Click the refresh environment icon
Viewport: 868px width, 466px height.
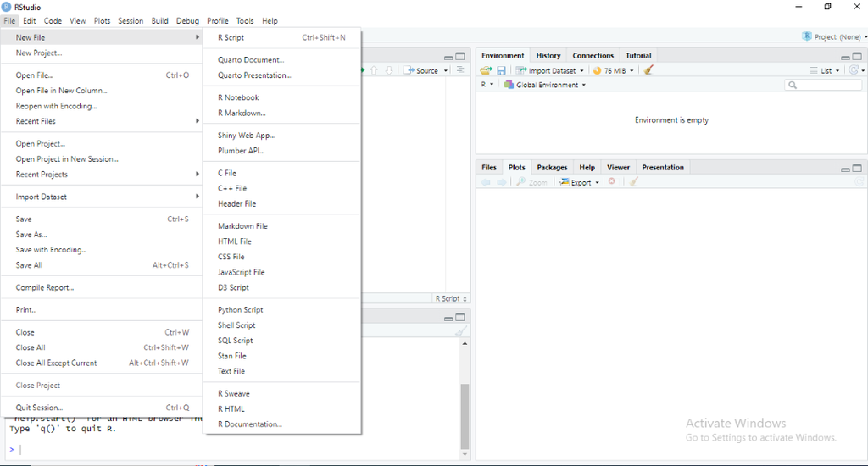coord(854,70)
